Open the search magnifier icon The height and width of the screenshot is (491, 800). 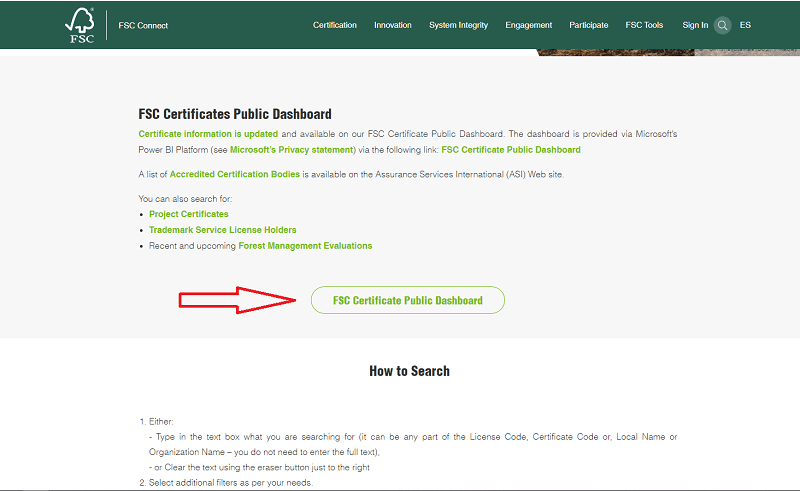pyautogui.click(x=723, y=25)
